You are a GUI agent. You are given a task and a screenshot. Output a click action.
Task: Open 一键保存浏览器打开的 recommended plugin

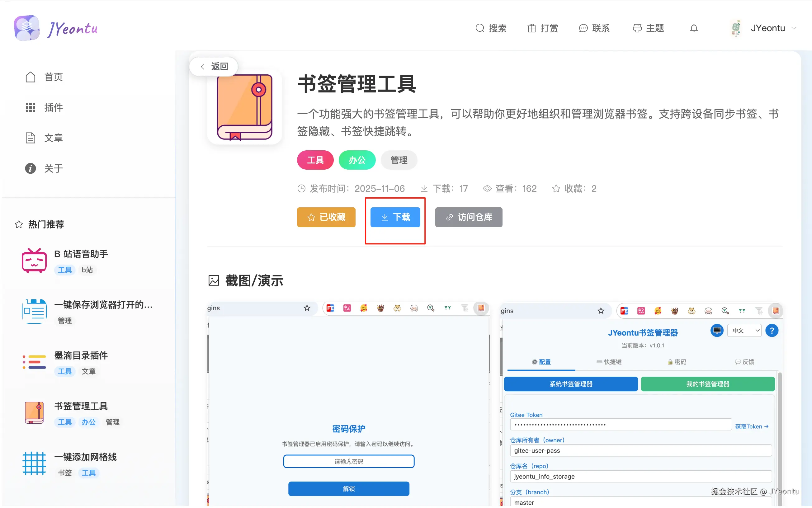[103, 305]
